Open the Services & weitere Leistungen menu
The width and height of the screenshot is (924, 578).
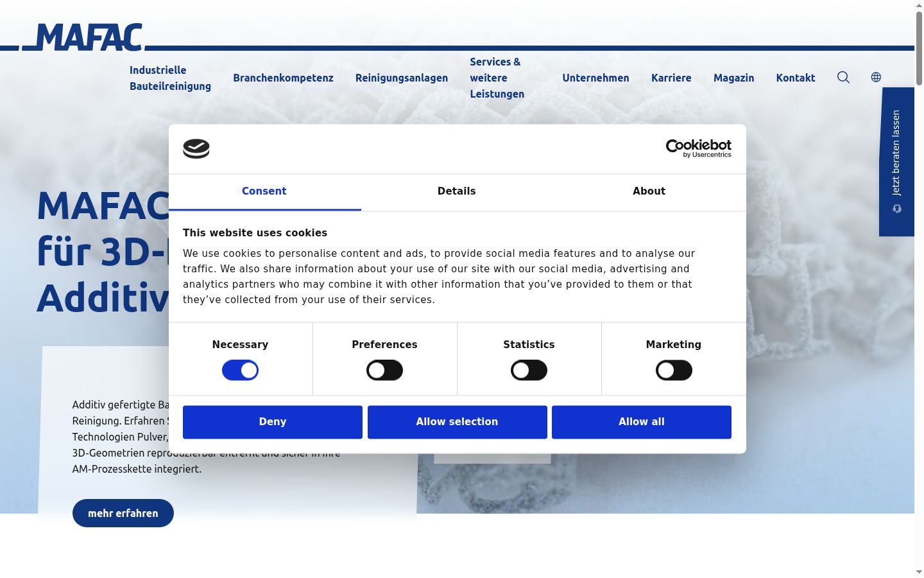click(497, 78)
